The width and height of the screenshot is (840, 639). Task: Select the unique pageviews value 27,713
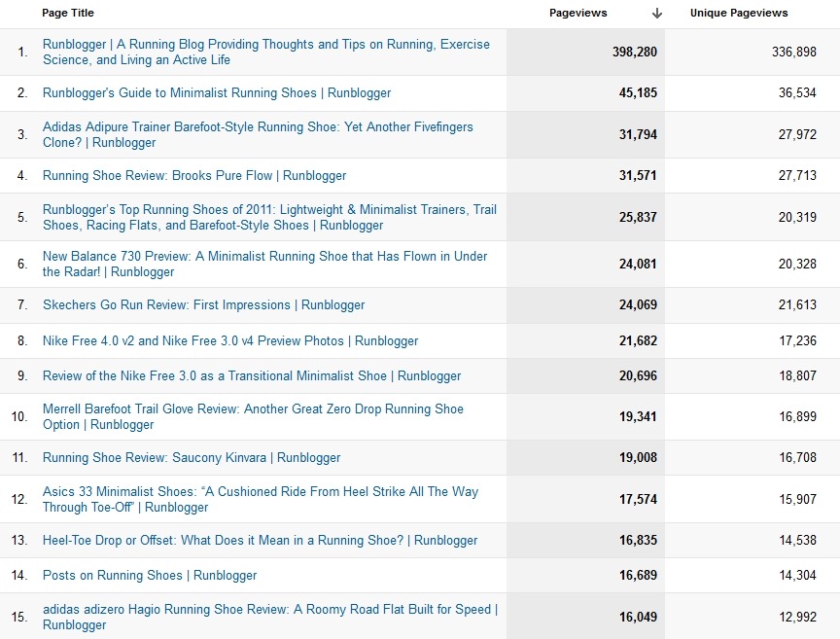pyautogui.click(x=797, y=175)
